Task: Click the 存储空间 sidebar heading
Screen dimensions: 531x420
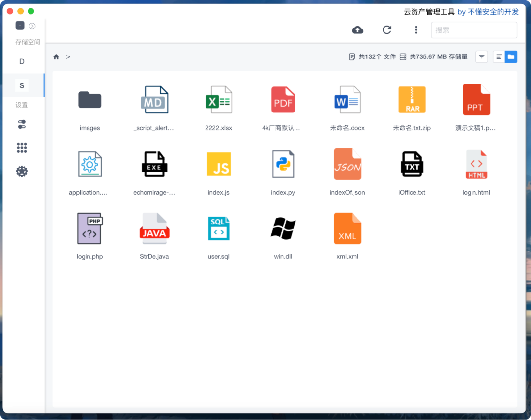Action: click(x=28, y=42)
